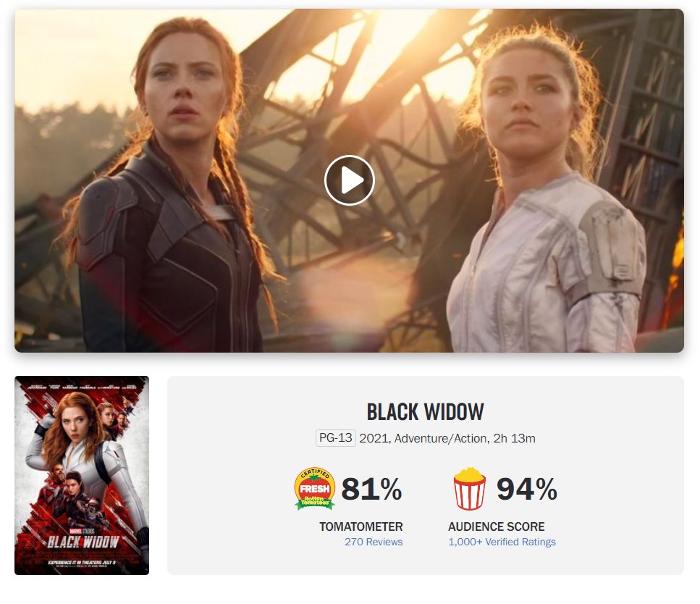This screenshot has height=604, width=700.
Task: Click the BLACK WIDOW movie title
Action: (x=425, y=412)
